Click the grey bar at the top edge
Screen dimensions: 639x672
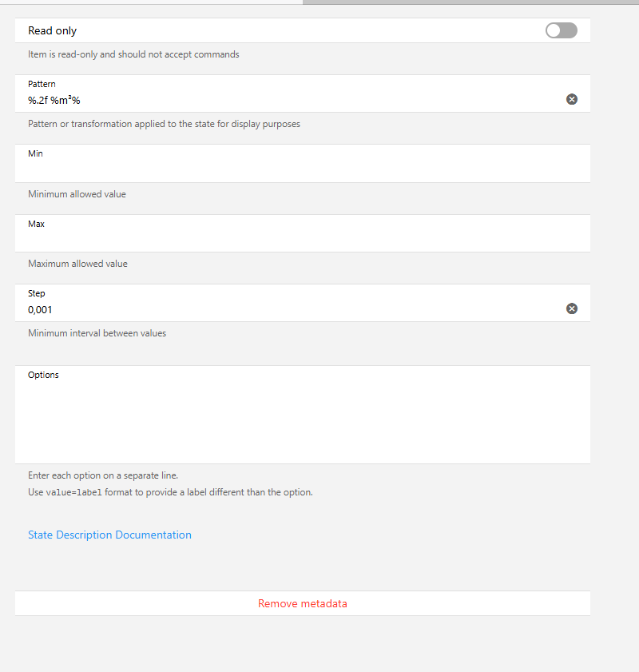click(470, 2)
